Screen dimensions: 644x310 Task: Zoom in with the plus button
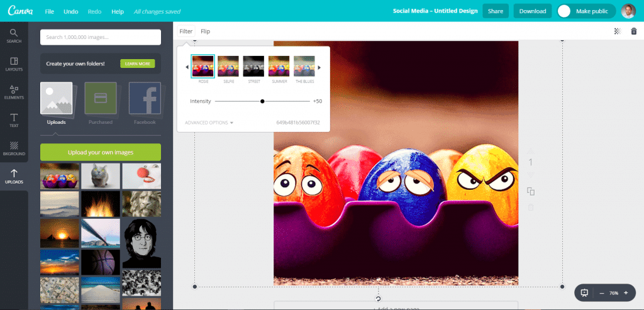[x=626, y=293]
